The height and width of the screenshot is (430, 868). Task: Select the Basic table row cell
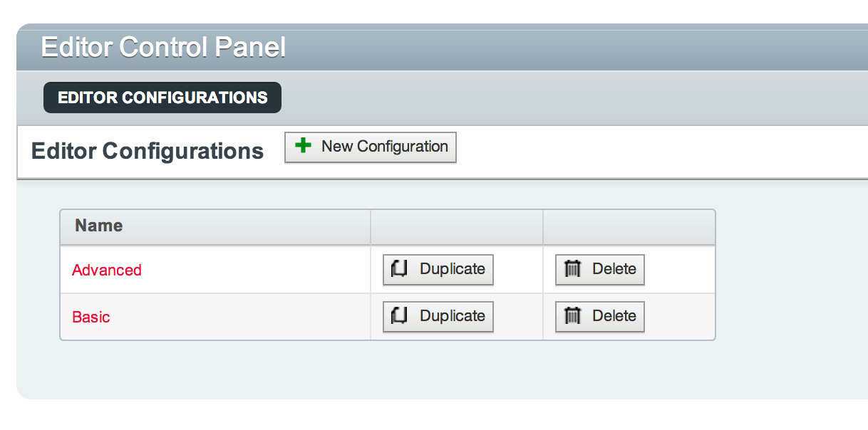215,317
